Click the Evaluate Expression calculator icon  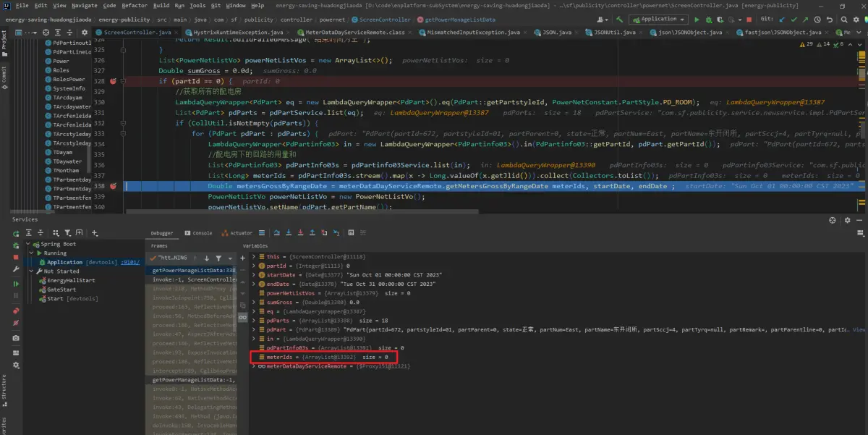pyautogui.click(x=351, y=233)
